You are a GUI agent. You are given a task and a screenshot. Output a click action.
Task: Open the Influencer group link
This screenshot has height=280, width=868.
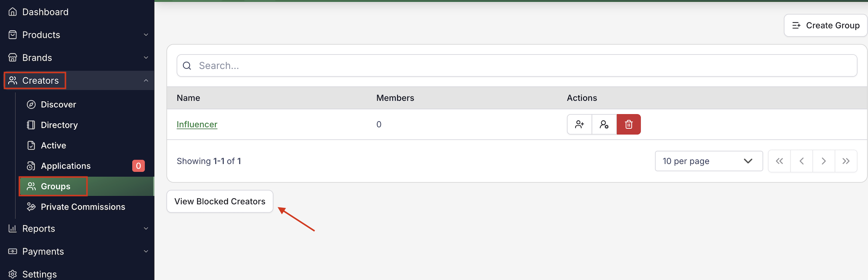197,124
